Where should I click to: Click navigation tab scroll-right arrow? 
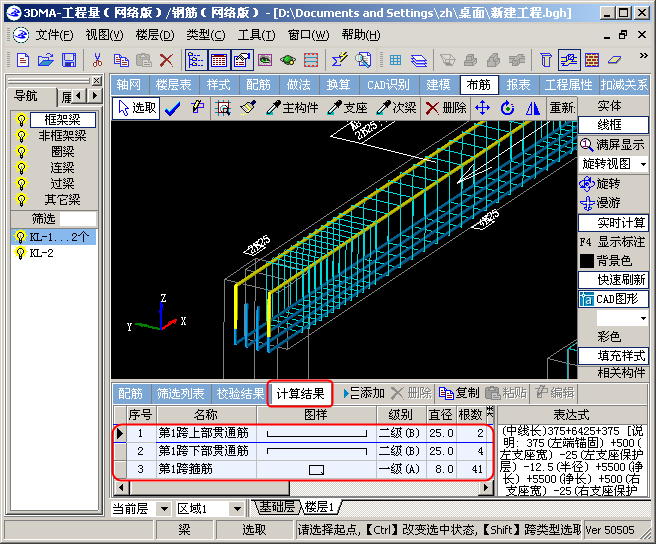(95, 96)
